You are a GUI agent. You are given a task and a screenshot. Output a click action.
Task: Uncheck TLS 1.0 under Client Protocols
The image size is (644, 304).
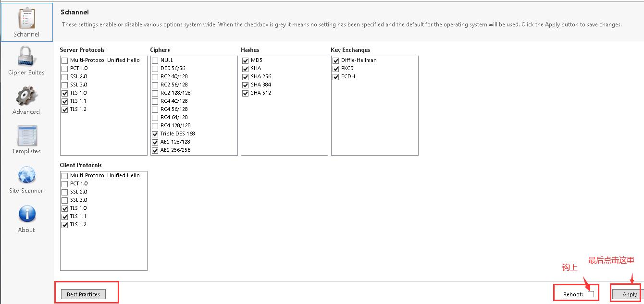click(64, 208)
